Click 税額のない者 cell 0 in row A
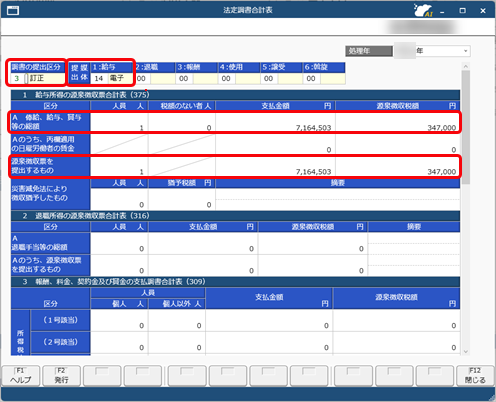 182,122
